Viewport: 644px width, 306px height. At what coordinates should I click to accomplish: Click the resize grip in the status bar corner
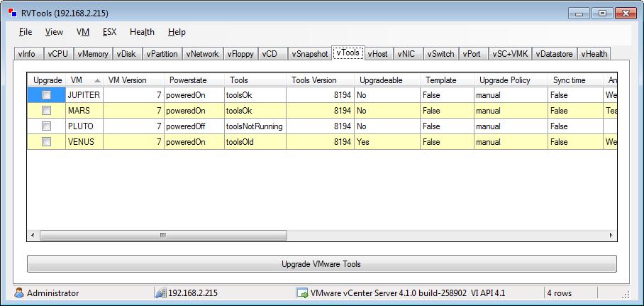click(626, 295)
